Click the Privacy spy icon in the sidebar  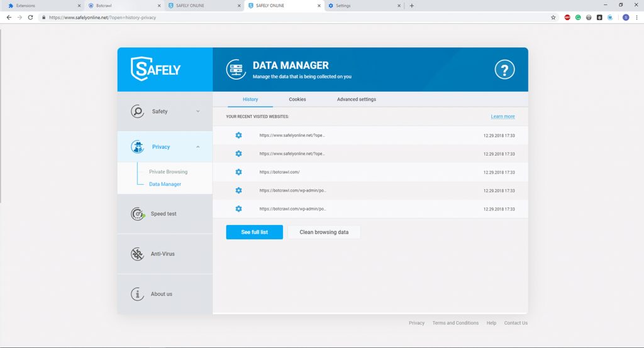137,146
